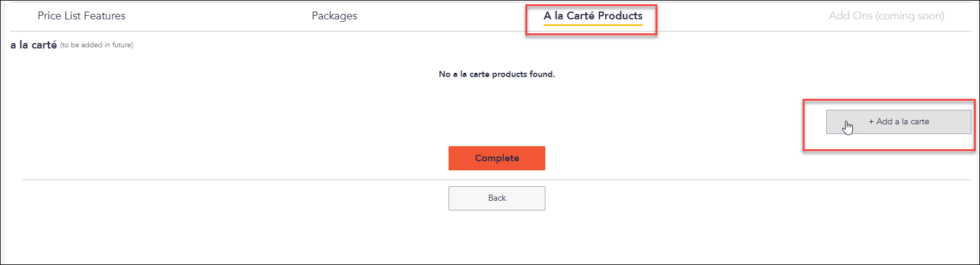This screenshot has height=265, width=980.
Task: Click the word 'Products' in the active tab
Action: (620, 16)
